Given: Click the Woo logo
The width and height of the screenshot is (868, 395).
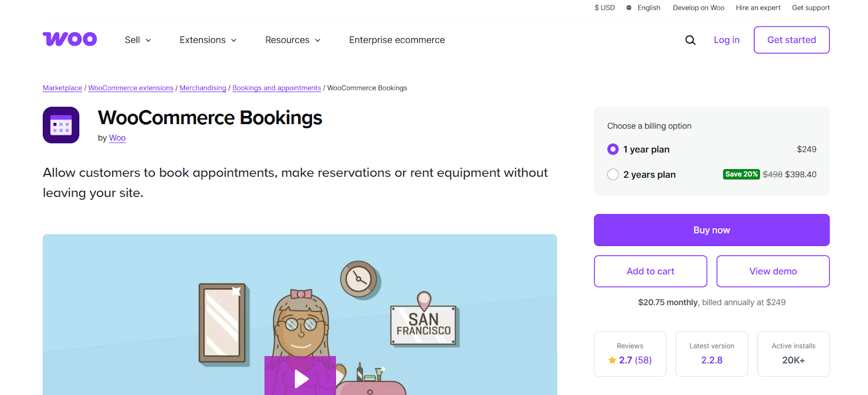Looking at the screenshot, I should (70, 40).
